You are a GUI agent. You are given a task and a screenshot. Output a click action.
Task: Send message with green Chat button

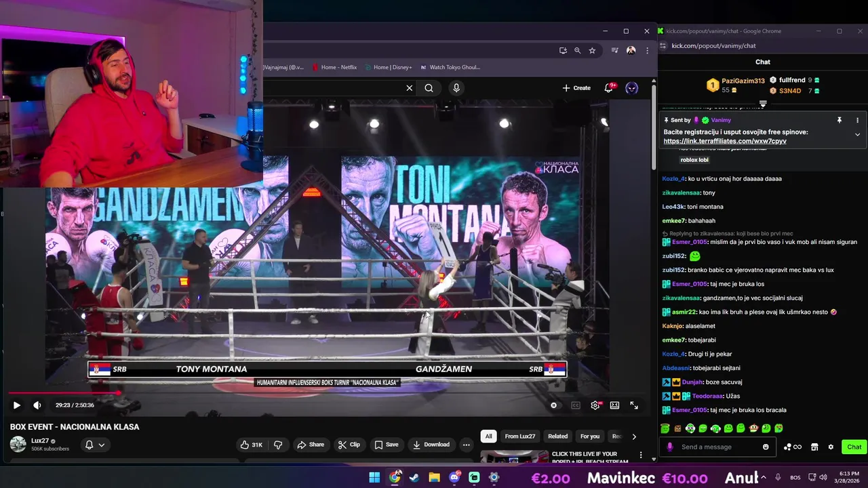tap(854, 447)
